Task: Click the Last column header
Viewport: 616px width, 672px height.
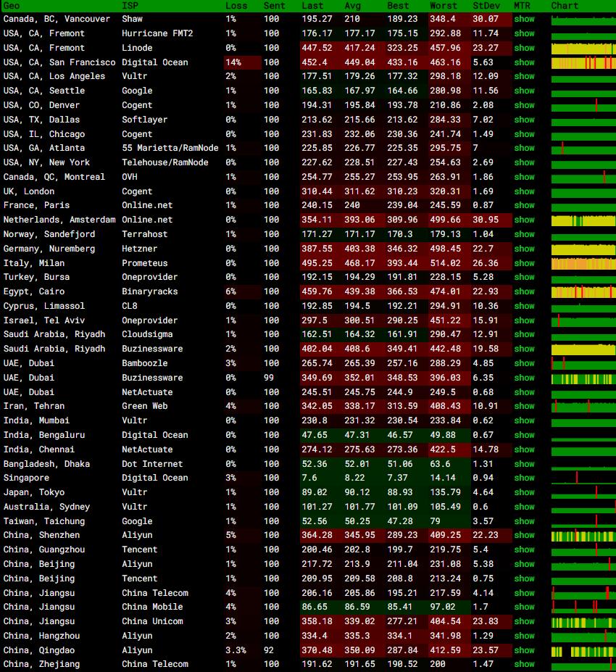Action: pos(312,6)
